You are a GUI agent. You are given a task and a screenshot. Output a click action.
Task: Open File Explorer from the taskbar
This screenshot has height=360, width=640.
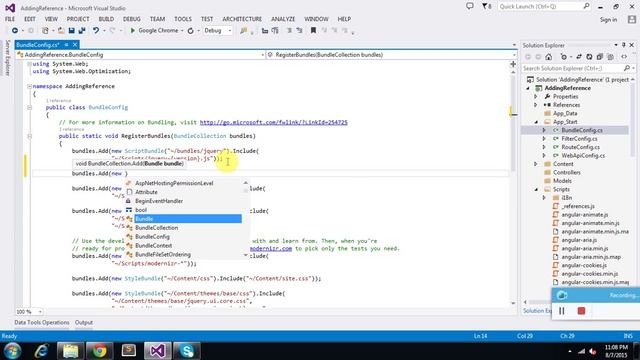point(71,351)
